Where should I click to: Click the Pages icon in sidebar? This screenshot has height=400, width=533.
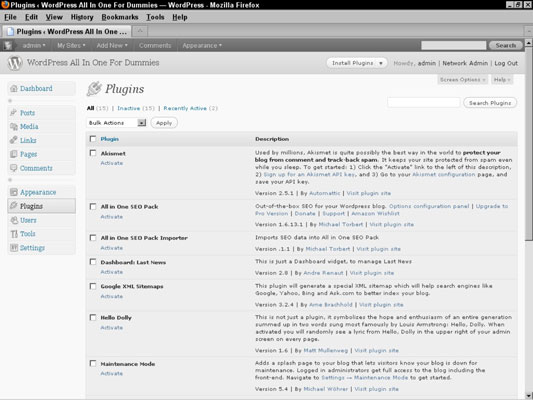point(14,154)
